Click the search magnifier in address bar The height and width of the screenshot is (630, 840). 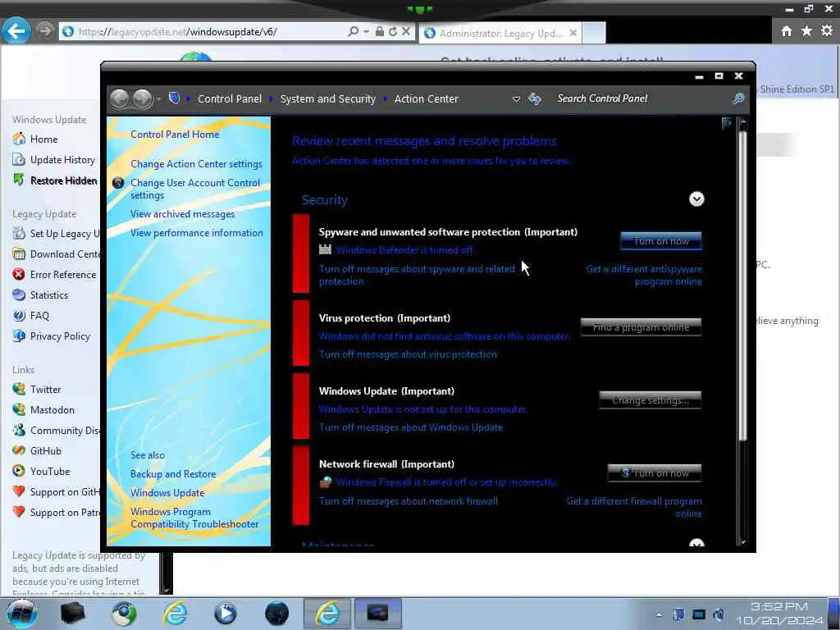pos(353,32)
